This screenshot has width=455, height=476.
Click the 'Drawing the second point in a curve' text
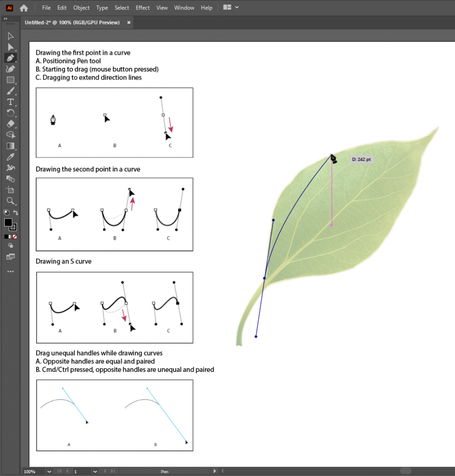pos(88,169)
